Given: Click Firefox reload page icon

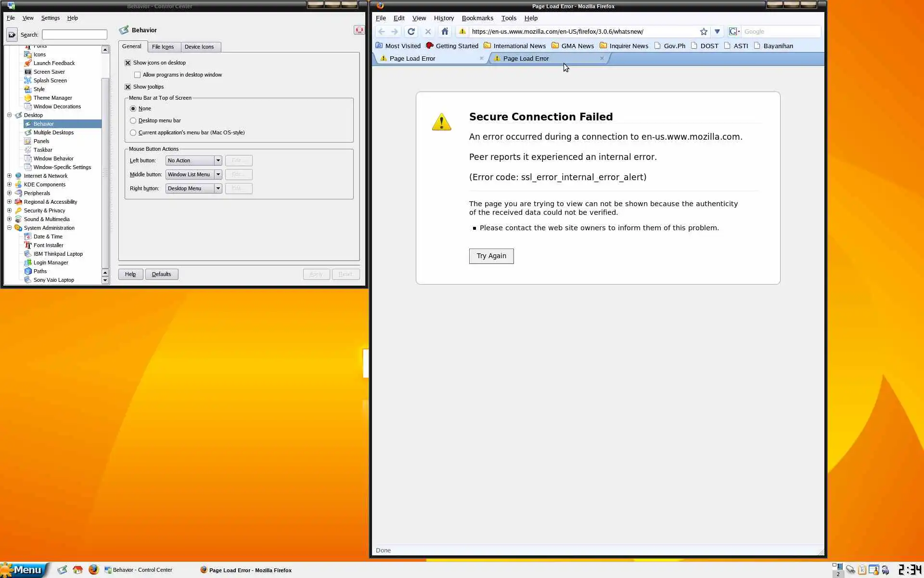Looking at the screenshot, I should point(411,32).
